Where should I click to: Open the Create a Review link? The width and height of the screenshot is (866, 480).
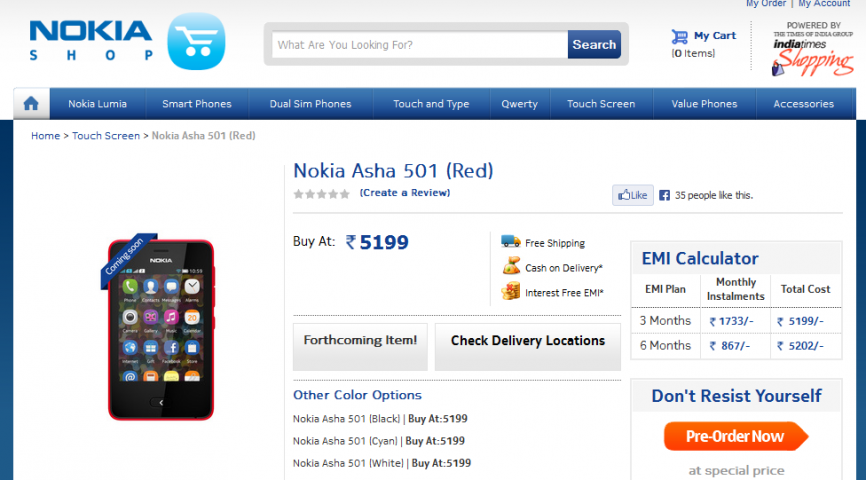click(405, 192)
